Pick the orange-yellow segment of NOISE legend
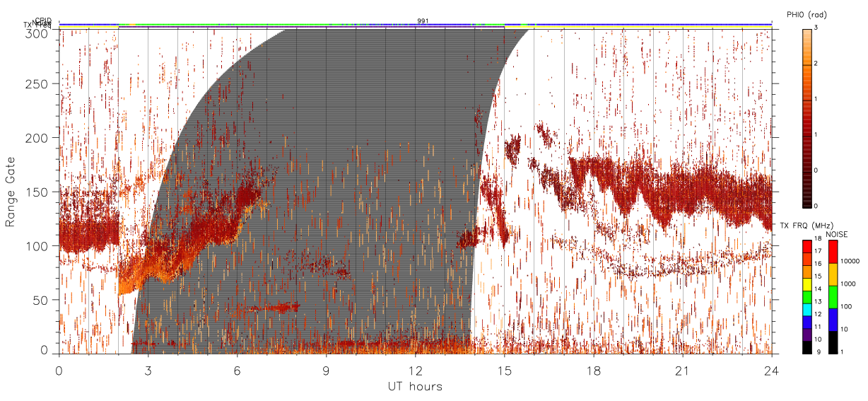 point(833,274)
